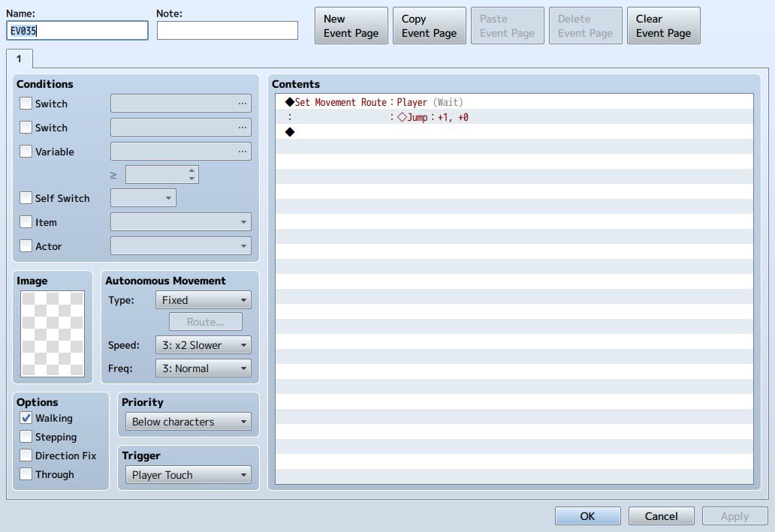Increase the variable value stepper up arrow
Screen dimensions: 775x532
[x=191, y=171]
